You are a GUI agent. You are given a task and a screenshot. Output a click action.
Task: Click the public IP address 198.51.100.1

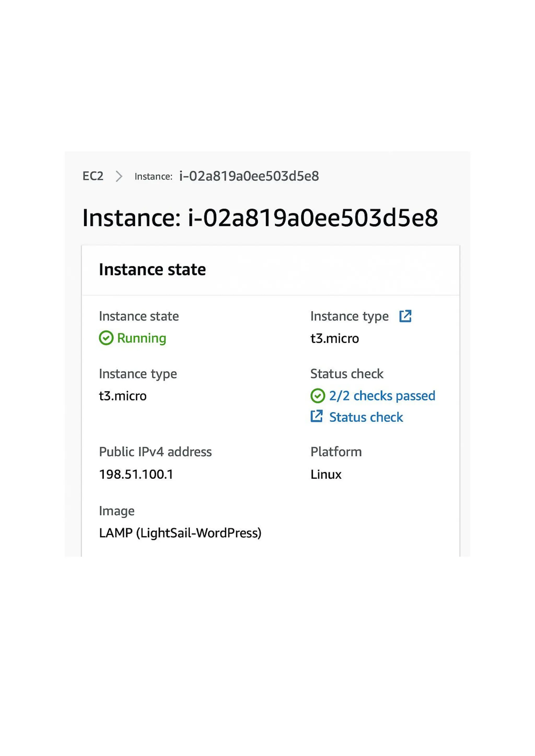(136, 474)
